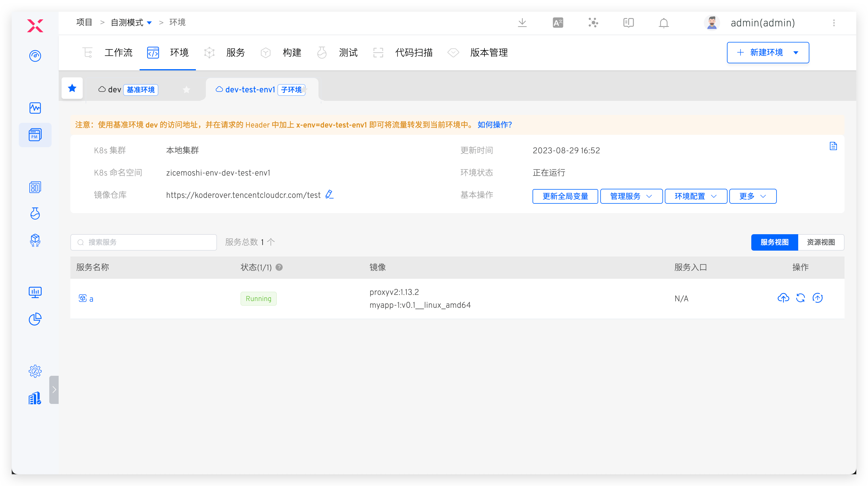Click the 搜索服务 search field
Screen dimensions: 868x486
(x=144, y=242)
